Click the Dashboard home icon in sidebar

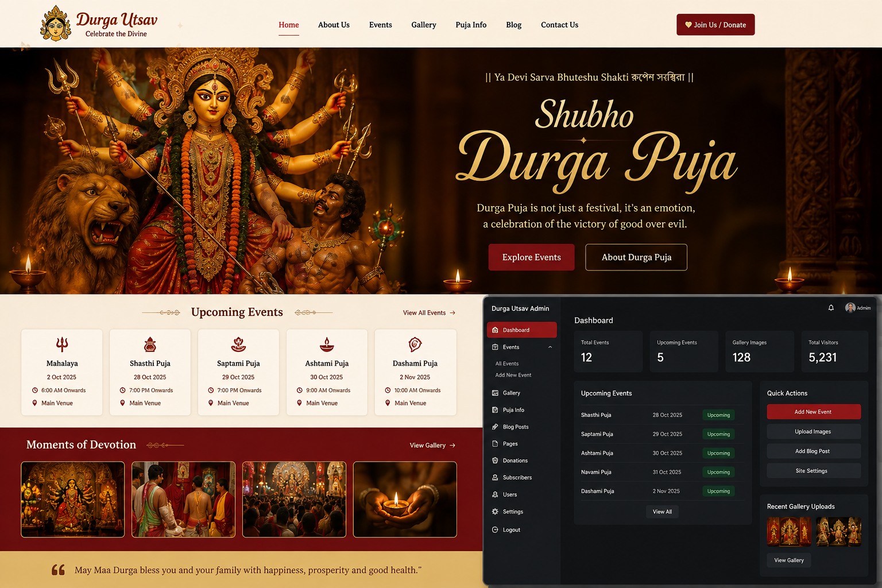point(495,330)
